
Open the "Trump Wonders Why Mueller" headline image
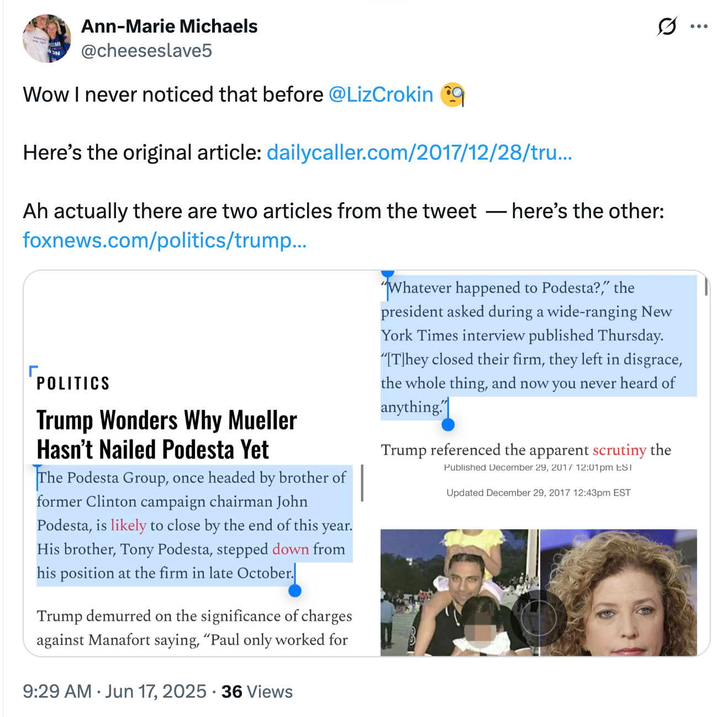[x=167, y=435]
